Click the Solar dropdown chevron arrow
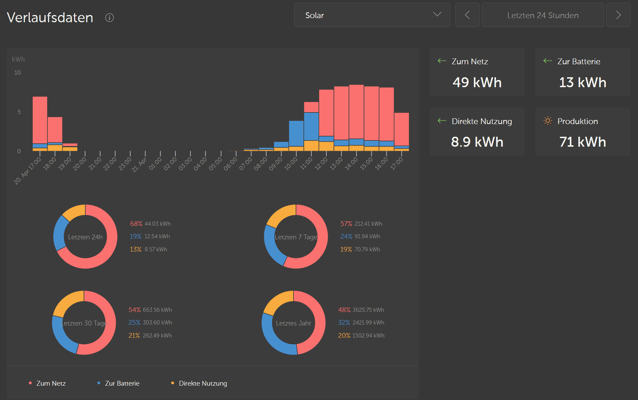This screenshot has width=638, height=400. pyautogui.click(x=437, y=15)
